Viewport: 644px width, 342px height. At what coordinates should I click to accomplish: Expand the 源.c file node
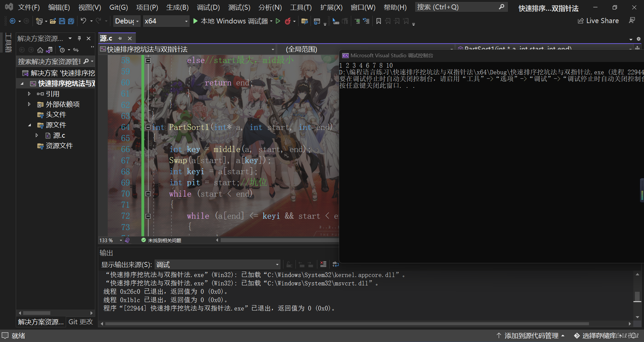(x=37, y=135)
